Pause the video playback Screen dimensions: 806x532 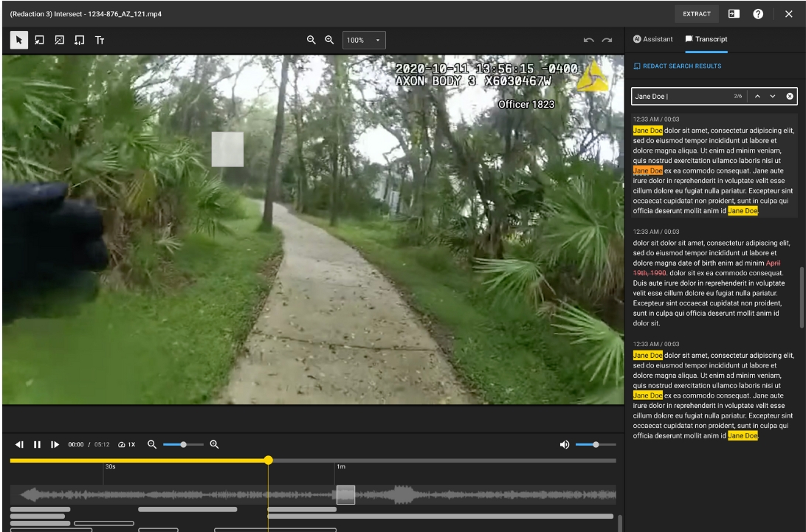coord(37,444)
